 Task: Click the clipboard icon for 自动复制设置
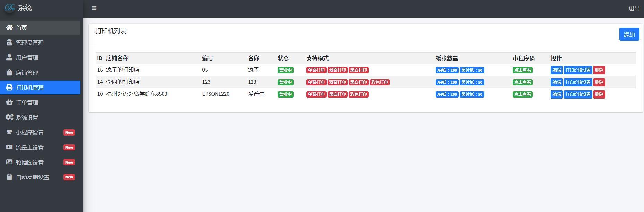(x=9, y=177)
